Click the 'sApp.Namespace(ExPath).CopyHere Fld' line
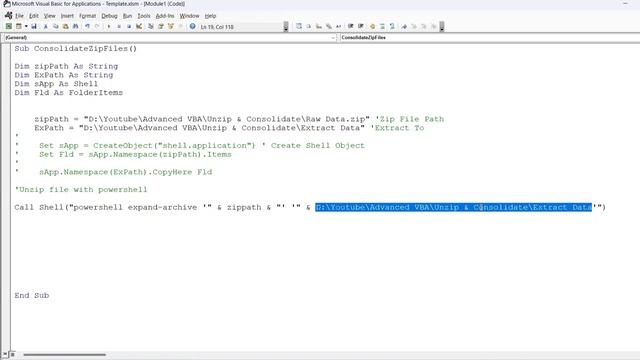 pos(125,172)
